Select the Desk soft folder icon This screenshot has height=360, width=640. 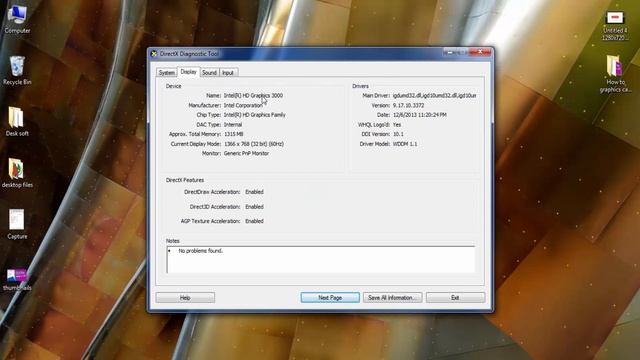17,122
